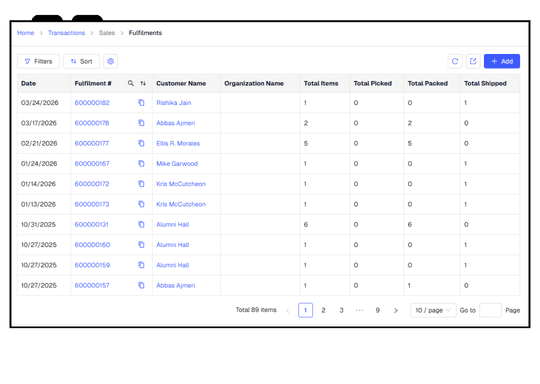
Task: Open the 10 / page dropdown
Action: (433, 310)
